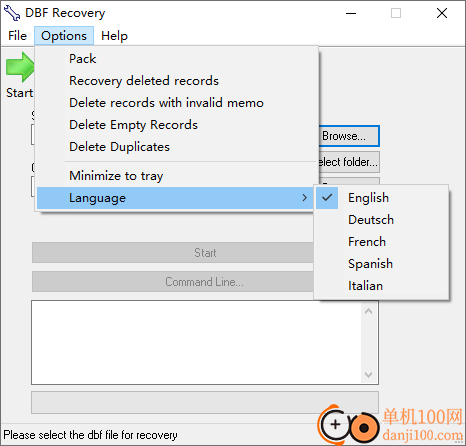Click the Command Line... button

pyautogui.click(x=173, y=282)
